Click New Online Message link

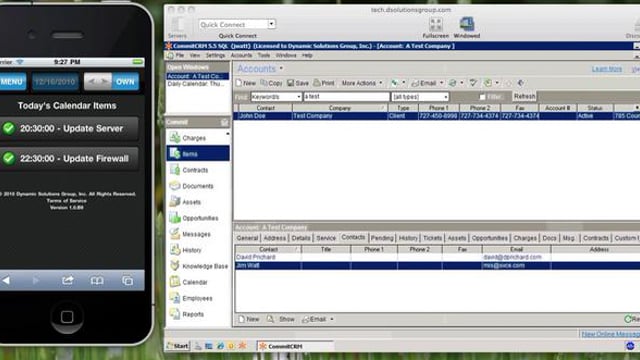pos(611,334)
